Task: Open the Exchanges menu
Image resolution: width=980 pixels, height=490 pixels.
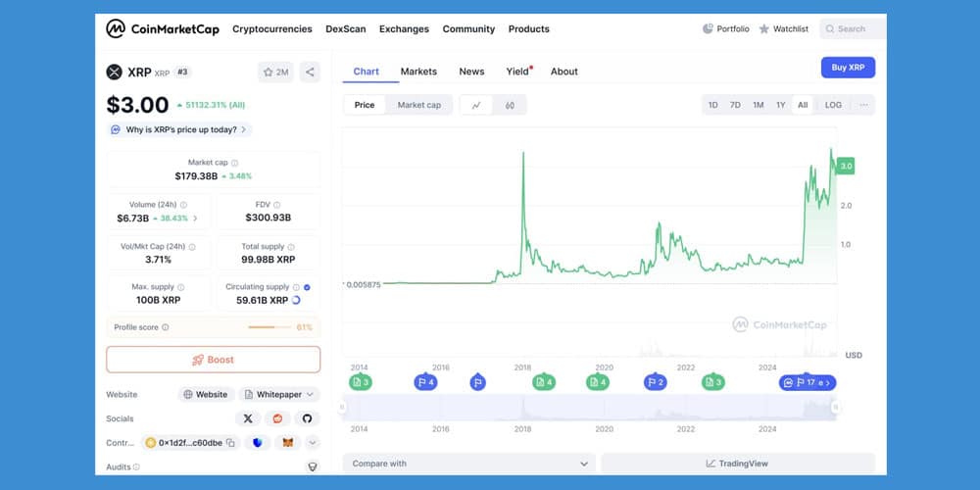Action: click(x=404, y=29)
